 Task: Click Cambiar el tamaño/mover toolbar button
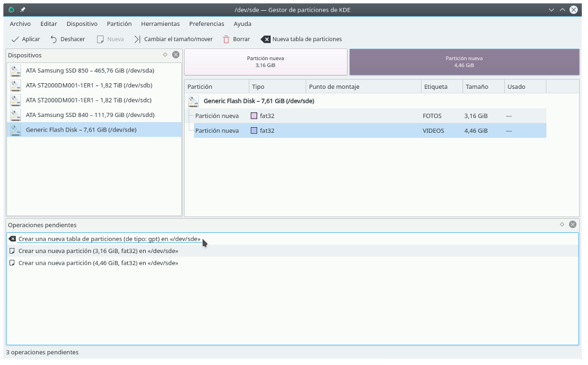(173, 39)
